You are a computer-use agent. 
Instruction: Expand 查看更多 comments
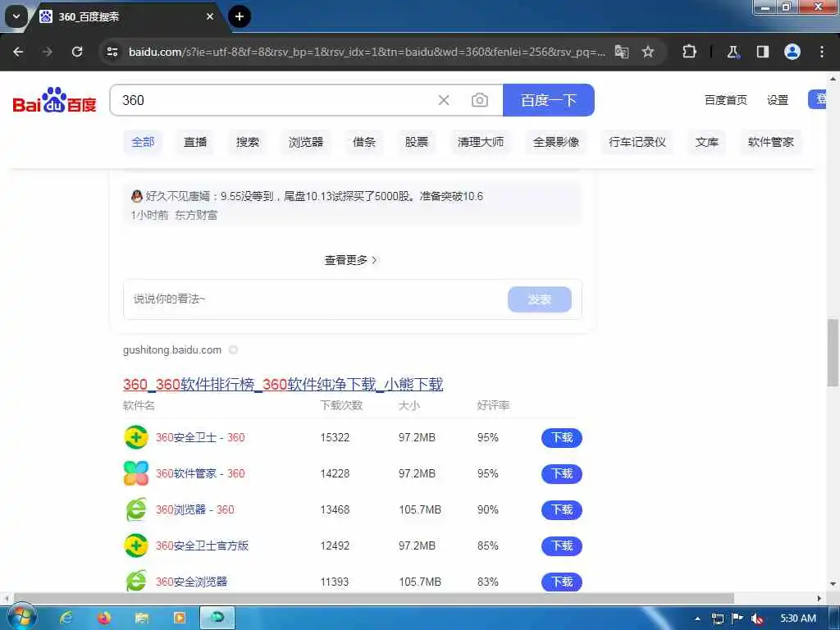coord(351,260)
